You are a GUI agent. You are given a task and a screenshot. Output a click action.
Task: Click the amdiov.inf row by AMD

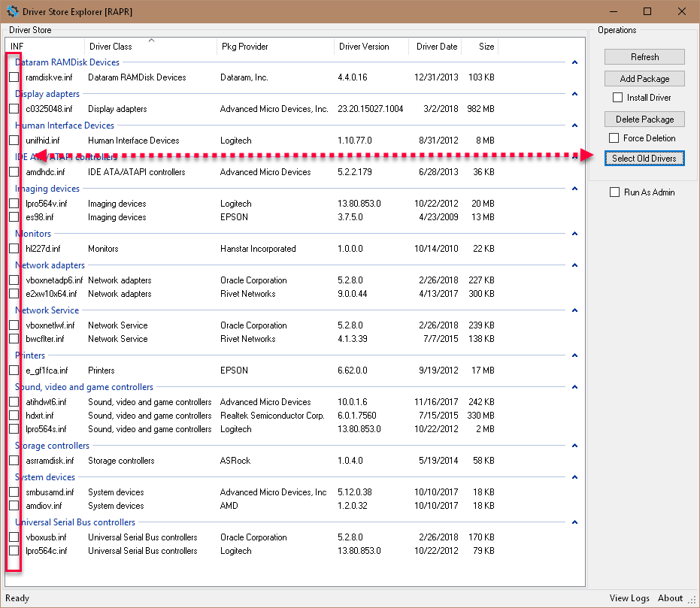(x=252, y=505)
